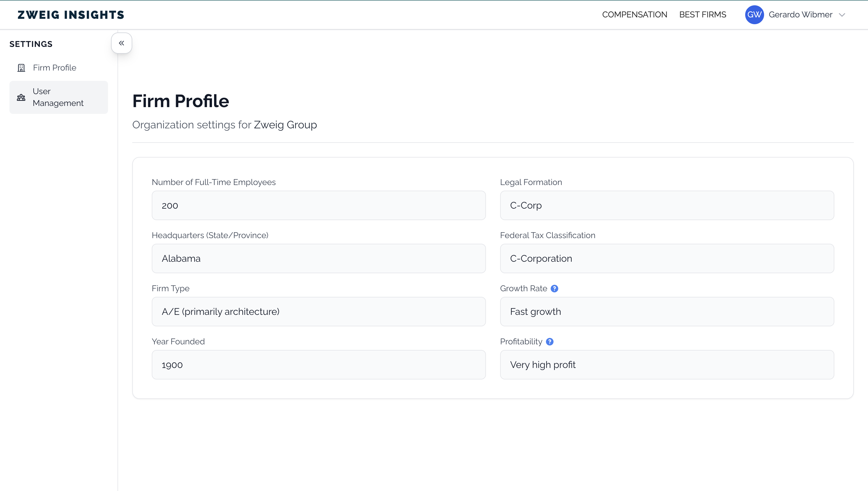The width and height of the screenshot is (868, 491).
Task: Click the Year Founded label
Action: click(178, 342)
